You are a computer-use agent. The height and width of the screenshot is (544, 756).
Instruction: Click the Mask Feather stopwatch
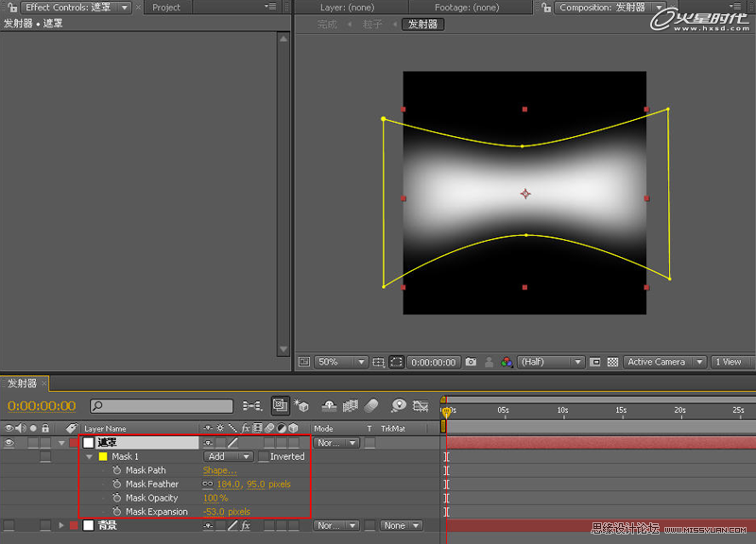[116, 484]
